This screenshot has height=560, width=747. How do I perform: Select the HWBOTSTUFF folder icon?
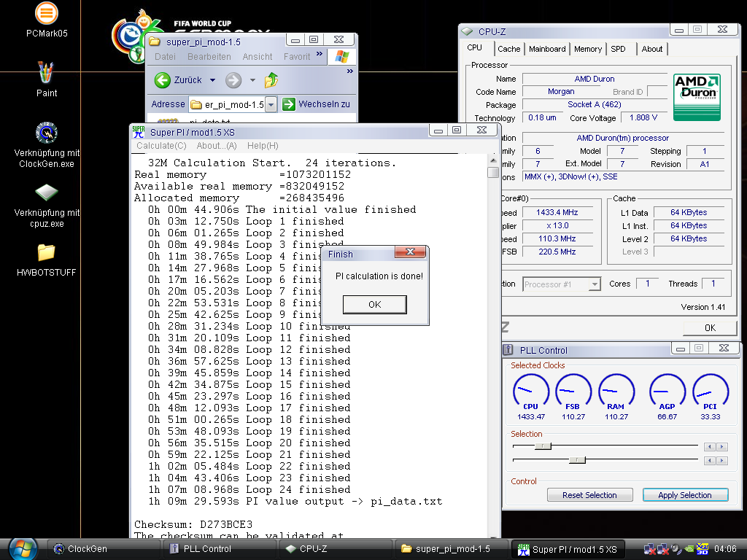pyautogui.click(x=46, y=252)
